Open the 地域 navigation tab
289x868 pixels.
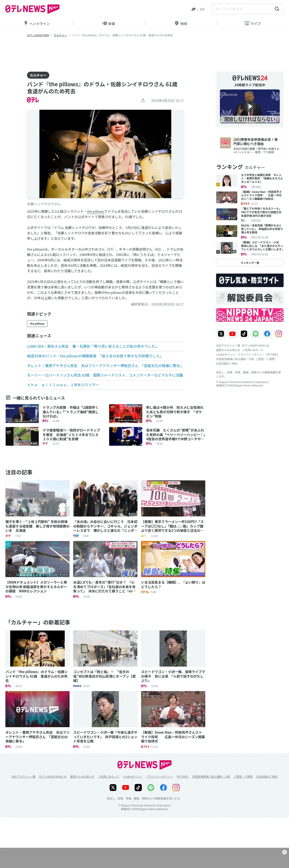[x=181, y=24]
